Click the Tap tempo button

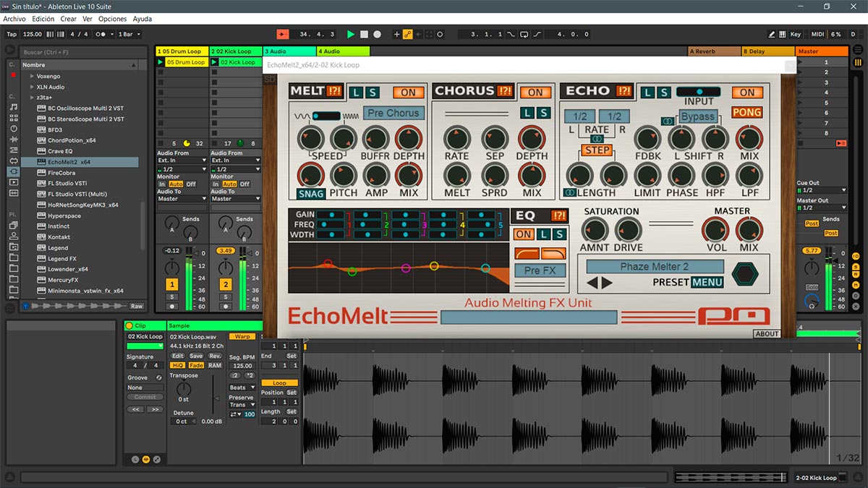12,34
